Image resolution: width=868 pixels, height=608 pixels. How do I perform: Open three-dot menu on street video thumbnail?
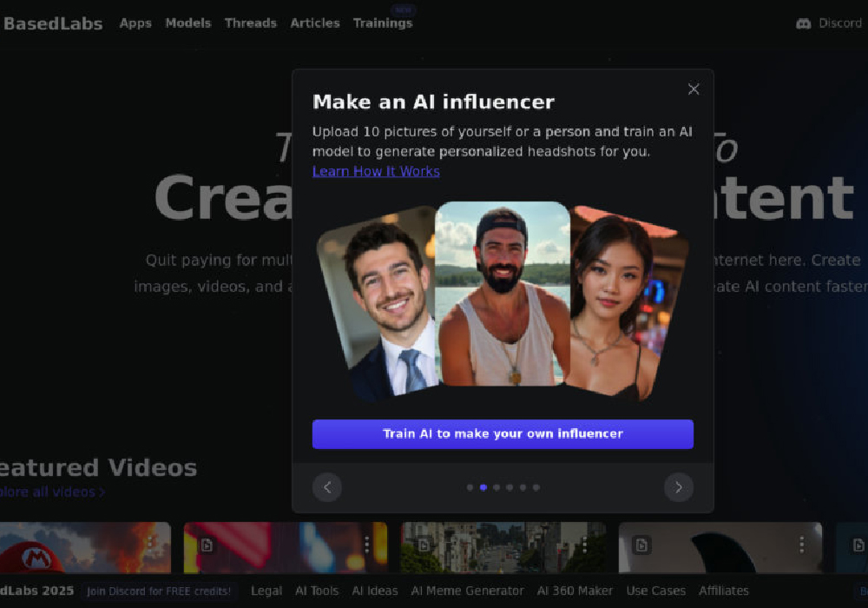pos(584,545)
